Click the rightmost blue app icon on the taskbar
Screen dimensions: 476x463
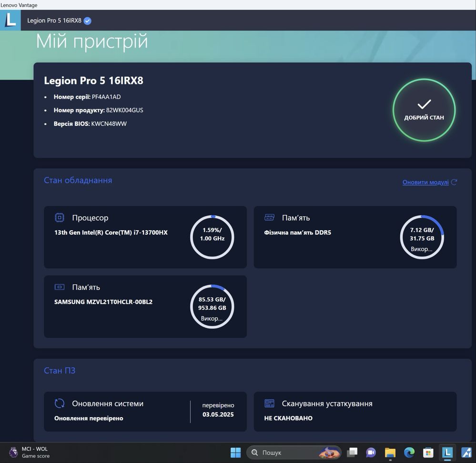pyautogui.click(x=466, y=453)
